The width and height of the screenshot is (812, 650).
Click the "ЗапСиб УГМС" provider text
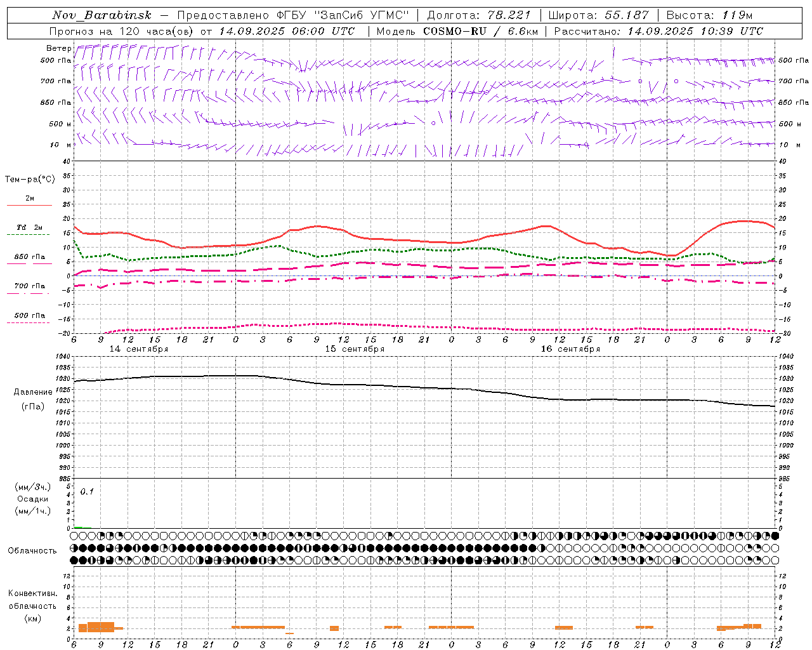tap(362, 15)
